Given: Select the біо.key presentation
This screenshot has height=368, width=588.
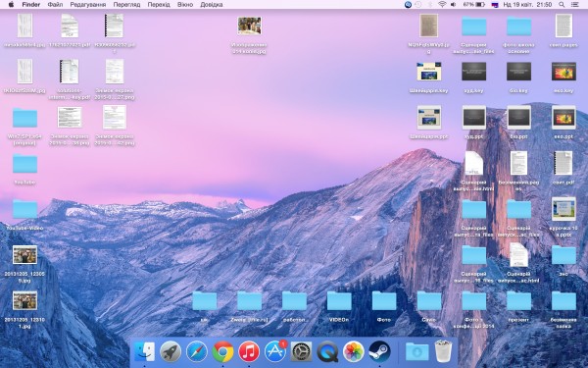Looking at the screenshot, I should coord(518,72).
